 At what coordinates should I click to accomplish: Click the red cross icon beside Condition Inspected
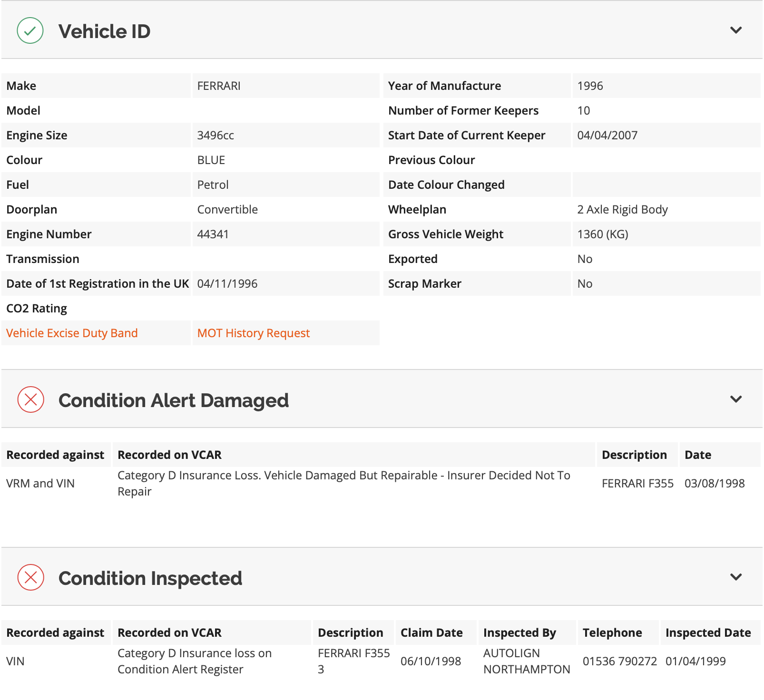click(x=30, y=577)
